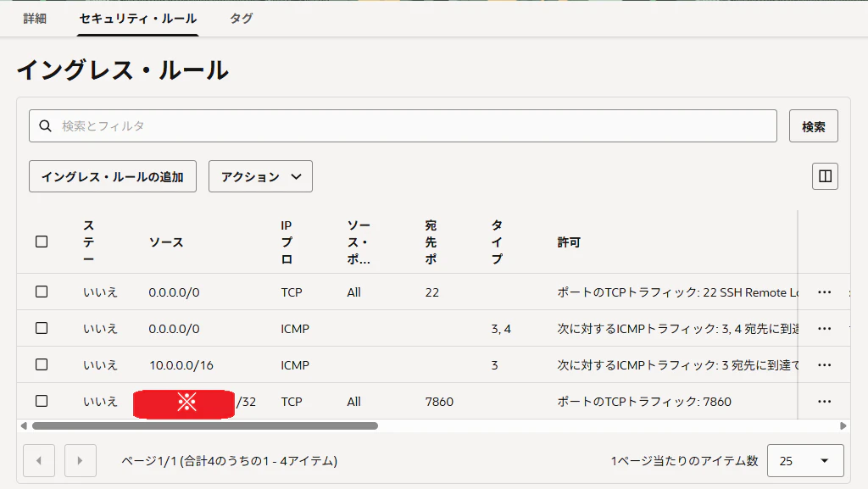Open the items per page dropdown showing 25
The image size is (868, 489).
tap(805, 460)
